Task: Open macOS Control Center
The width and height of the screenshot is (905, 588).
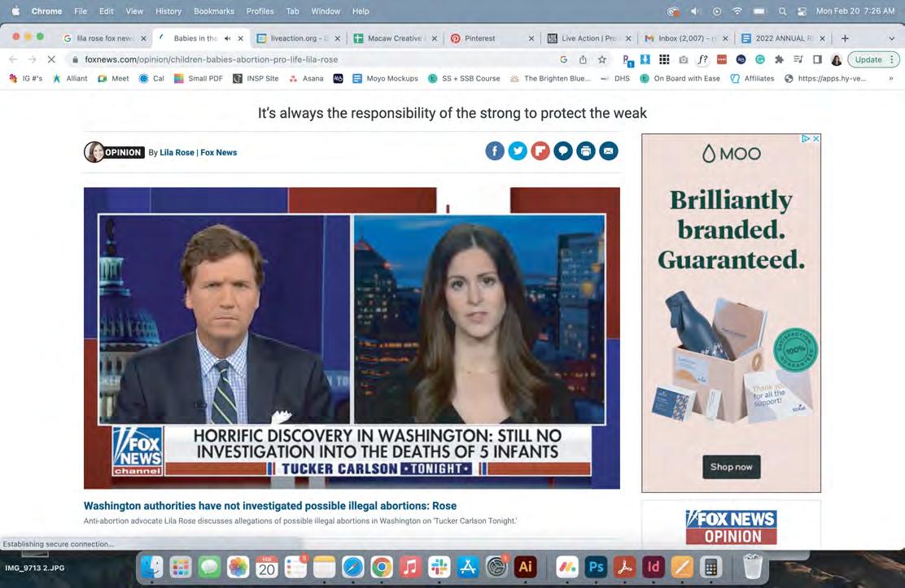Action: [802, 11]
